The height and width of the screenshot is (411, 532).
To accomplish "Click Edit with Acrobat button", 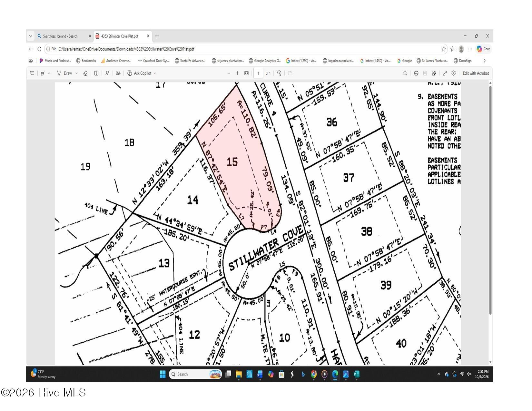I will point(476,73).
